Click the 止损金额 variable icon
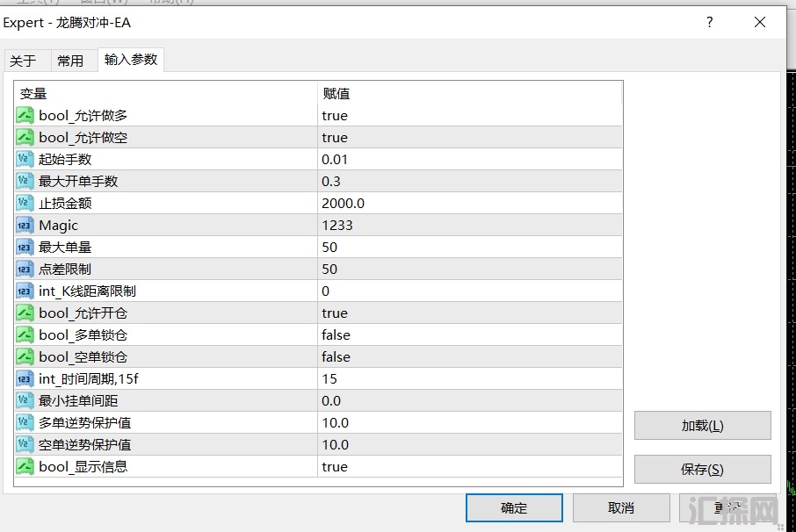Screen dimensions: 796x532 point(25,204)
